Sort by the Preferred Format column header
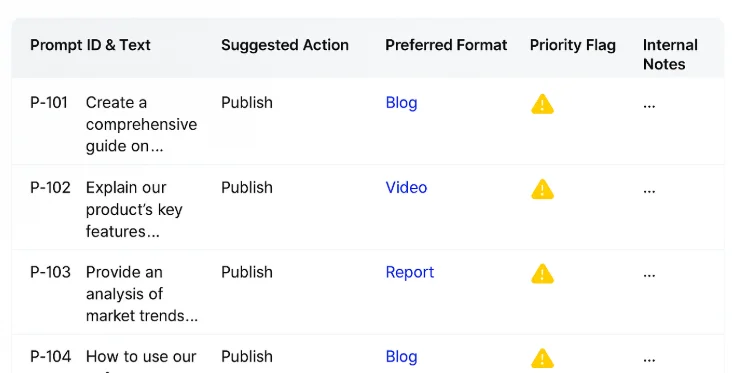 coord(446,45)
